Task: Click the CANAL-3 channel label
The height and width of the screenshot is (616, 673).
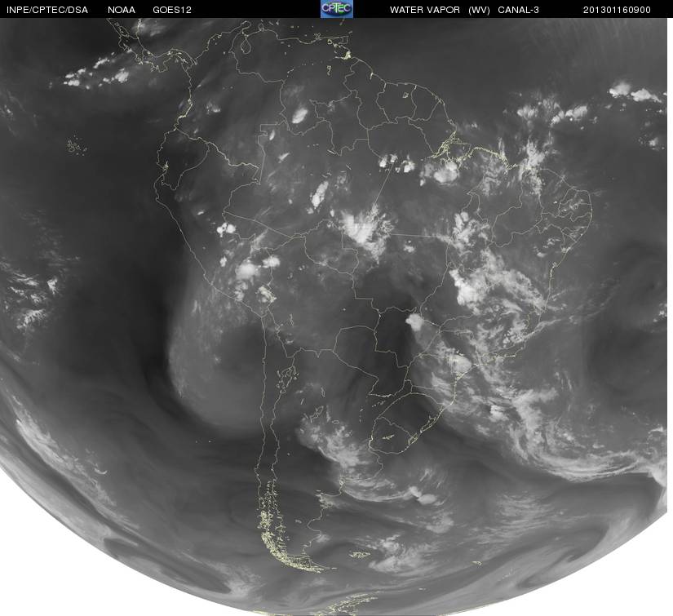Action: click(x=519, y=10)
